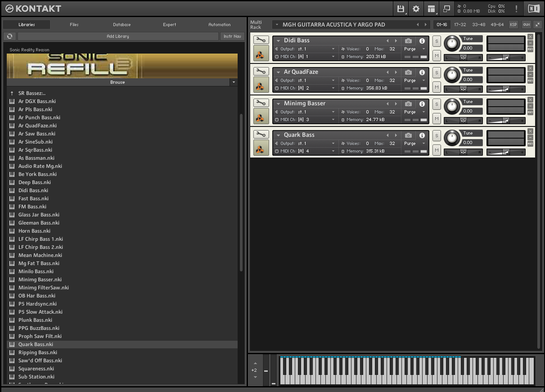545x392 pixels.
Task: Remove Minimg Basser with its X button
Action: click(x=530, y=100)
